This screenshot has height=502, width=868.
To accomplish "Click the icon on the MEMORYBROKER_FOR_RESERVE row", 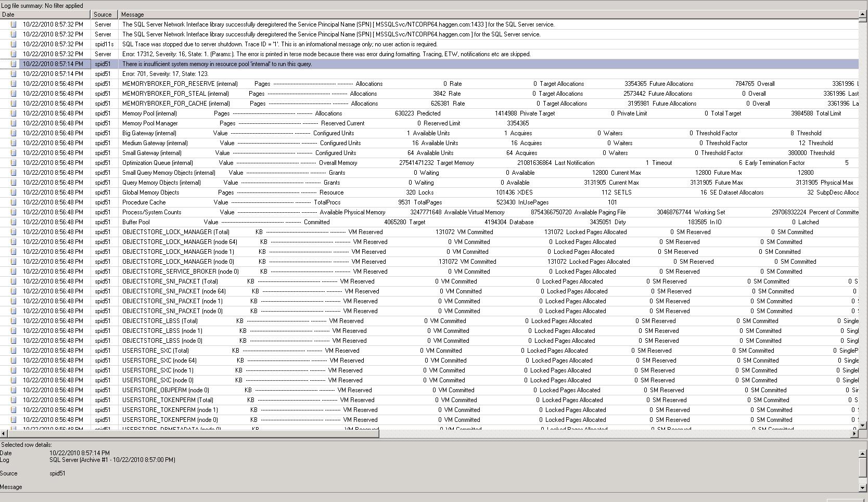I will (x=14, y=84).
